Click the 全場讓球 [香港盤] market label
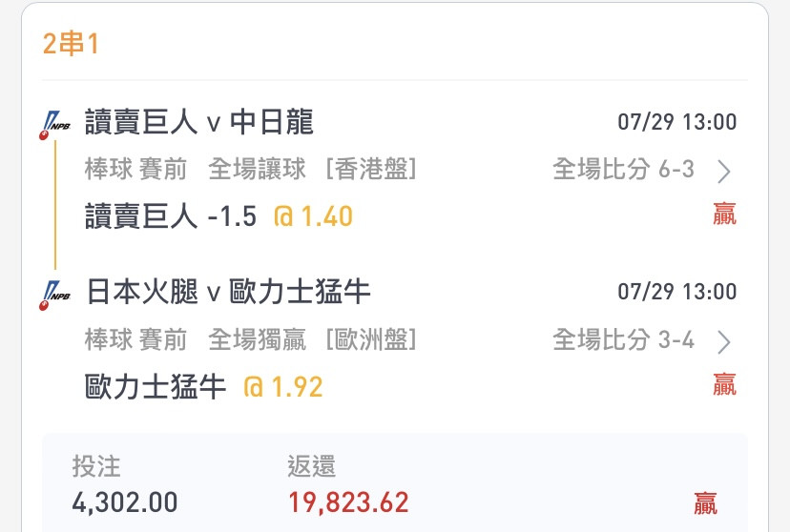 point(312,169)
